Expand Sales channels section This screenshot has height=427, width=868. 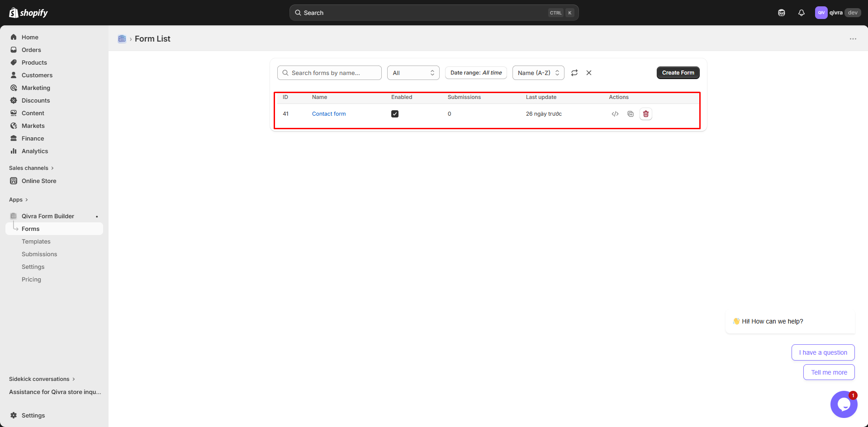pos(31,168)
